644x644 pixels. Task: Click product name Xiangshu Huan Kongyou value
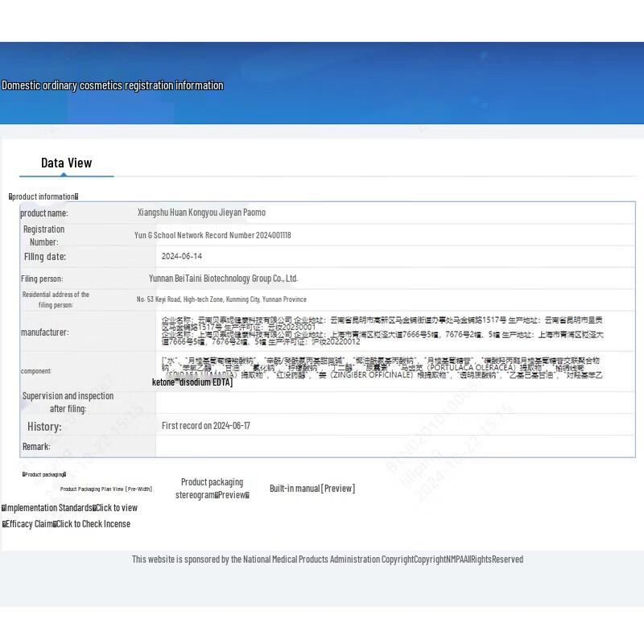201,213
